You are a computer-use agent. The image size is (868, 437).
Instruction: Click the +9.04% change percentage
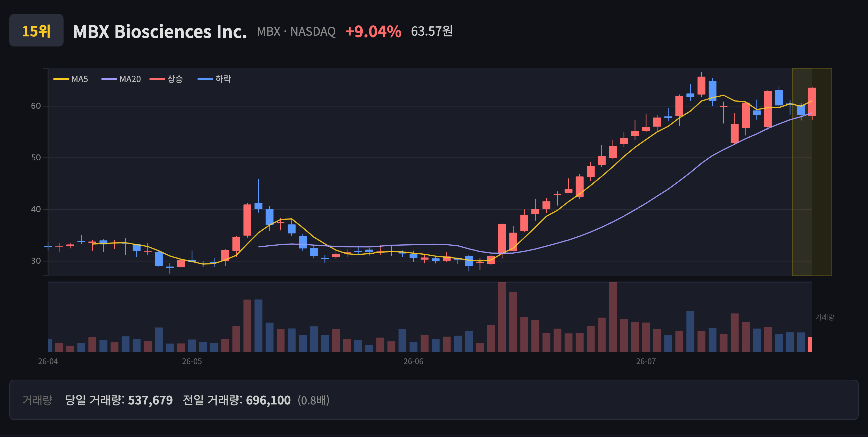pos(373,31)
